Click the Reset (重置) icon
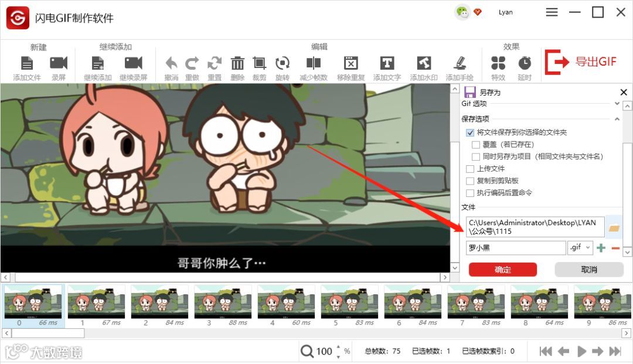633x364 pixels. click(215, 63)
